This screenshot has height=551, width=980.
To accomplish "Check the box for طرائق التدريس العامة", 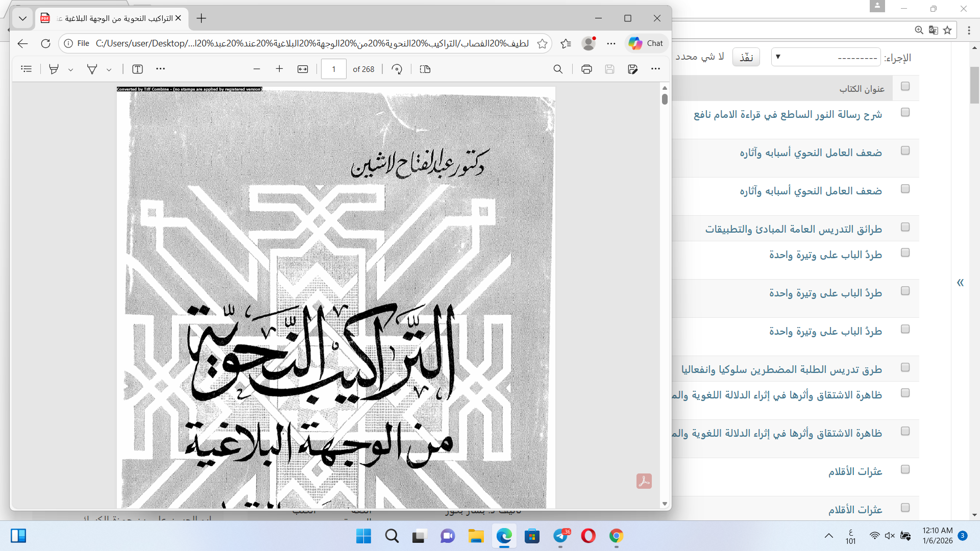I will click(905, 227).
